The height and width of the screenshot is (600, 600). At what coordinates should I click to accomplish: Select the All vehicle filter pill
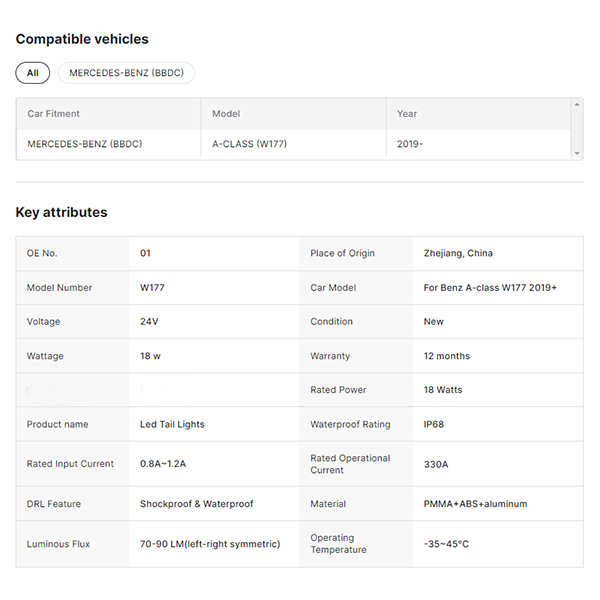coord(33,73)
